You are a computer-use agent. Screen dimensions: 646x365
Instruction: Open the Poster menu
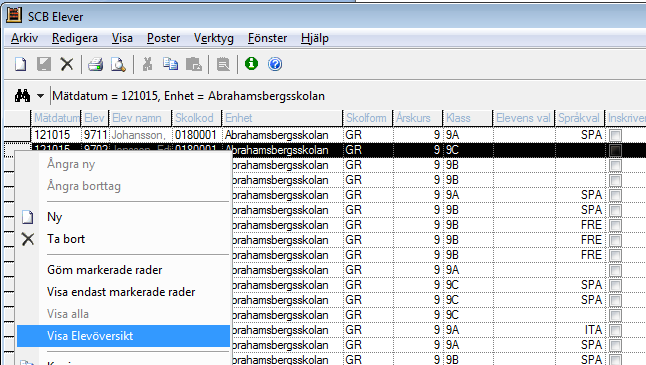tap(163, 38)
